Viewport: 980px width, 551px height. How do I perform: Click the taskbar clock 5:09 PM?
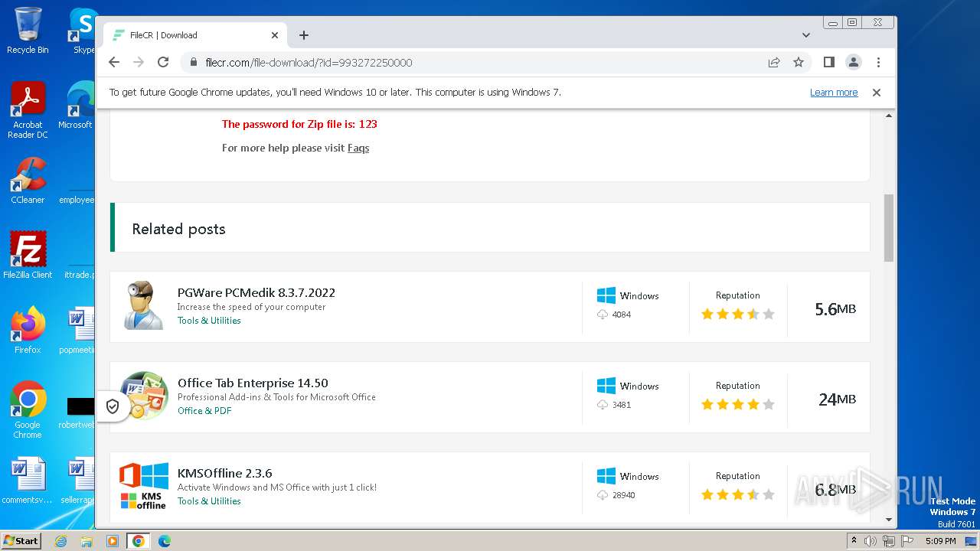pyautogui.click(x=941, y=541)
